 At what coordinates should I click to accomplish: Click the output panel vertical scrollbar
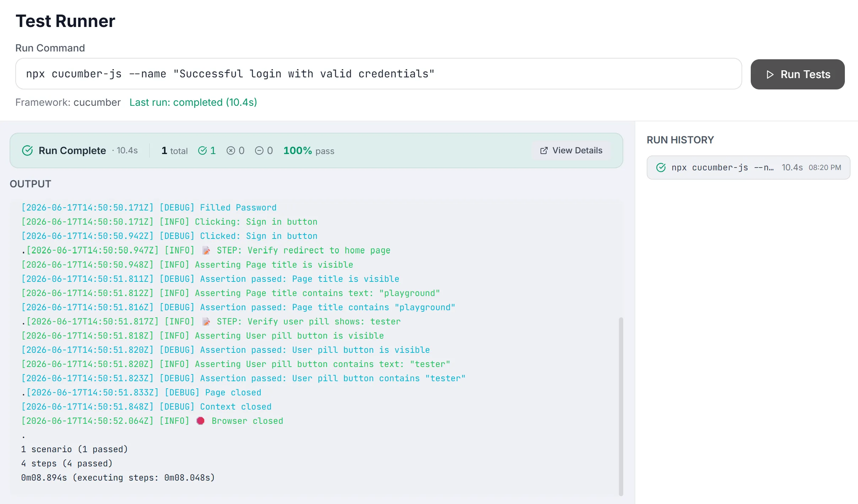pyautogui.click(x=621, y=406)
